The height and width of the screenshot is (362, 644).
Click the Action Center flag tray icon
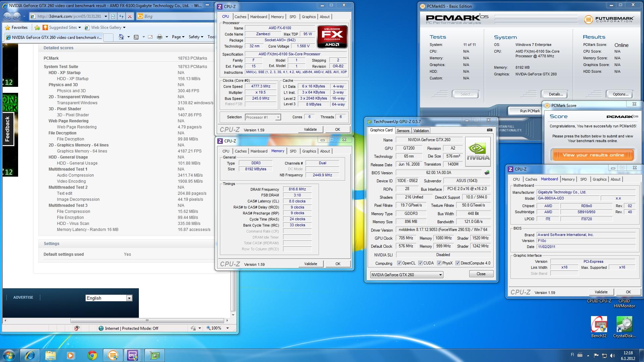(596, 356)
